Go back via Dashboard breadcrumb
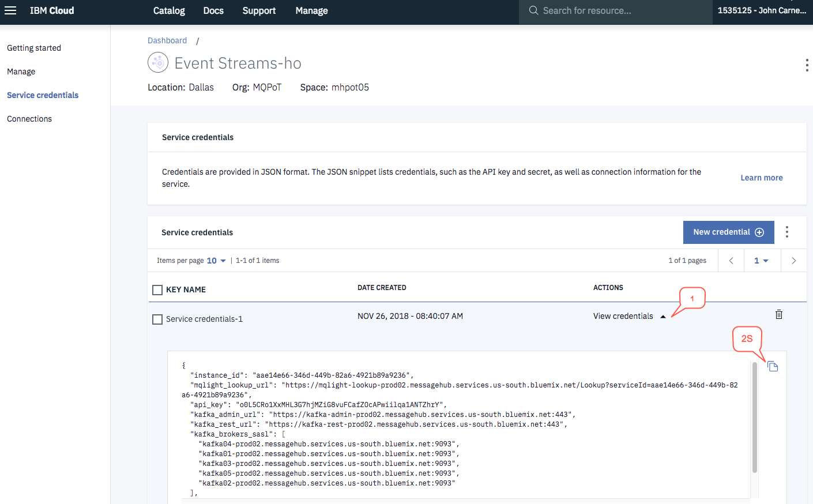 (x=167, y=40)
